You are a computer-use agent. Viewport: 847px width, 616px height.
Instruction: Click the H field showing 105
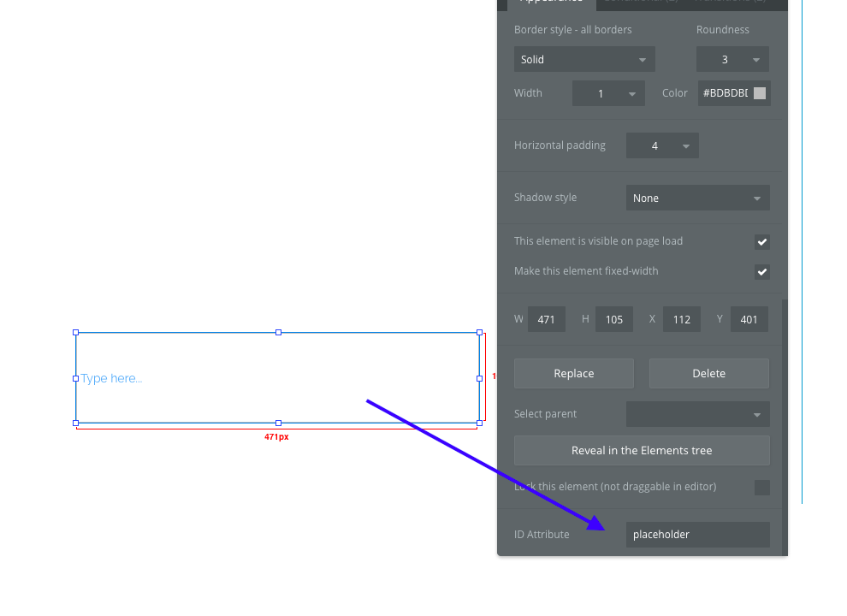pyautogui.click(x=614, y=319)
